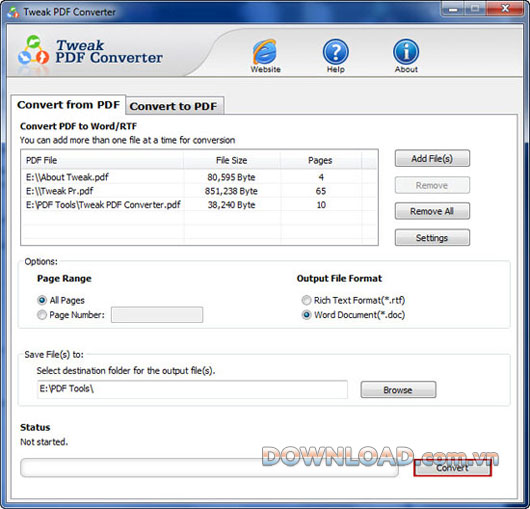Open the Settings button
Screen dimensions: 530x509
pos(432,238)
